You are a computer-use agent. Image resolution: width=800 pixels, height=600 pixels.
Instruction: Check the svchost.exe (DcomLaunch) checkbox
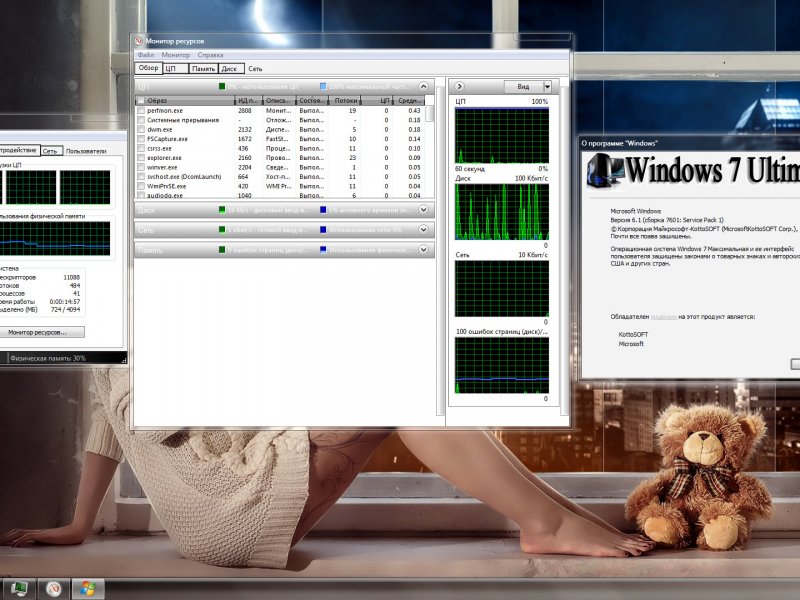[141, 177]
